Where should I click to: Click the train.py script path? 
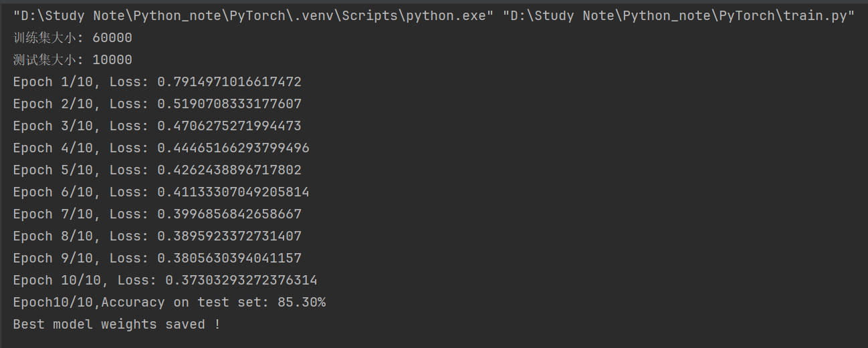coord(679,16)
